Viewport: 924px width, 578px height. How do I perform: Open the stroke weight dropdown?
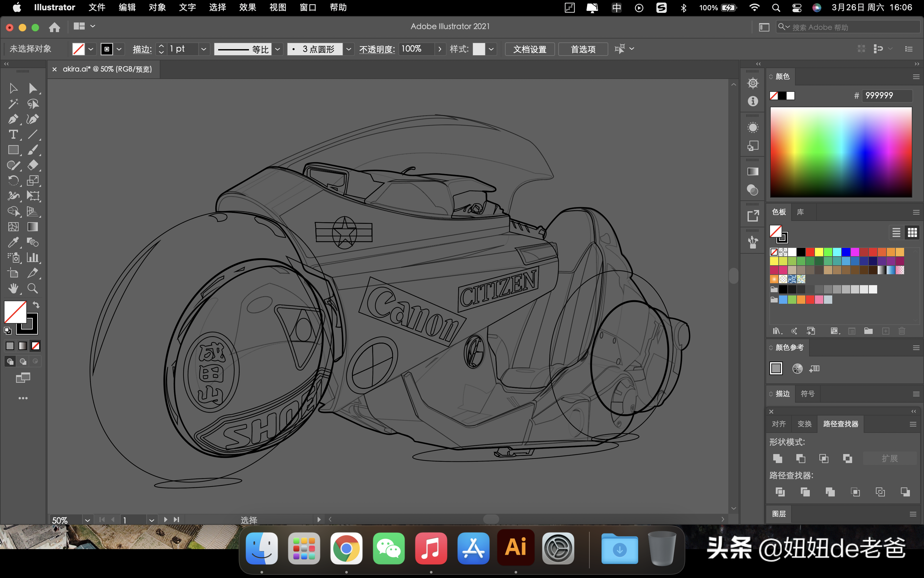click(x=203, y=49)
